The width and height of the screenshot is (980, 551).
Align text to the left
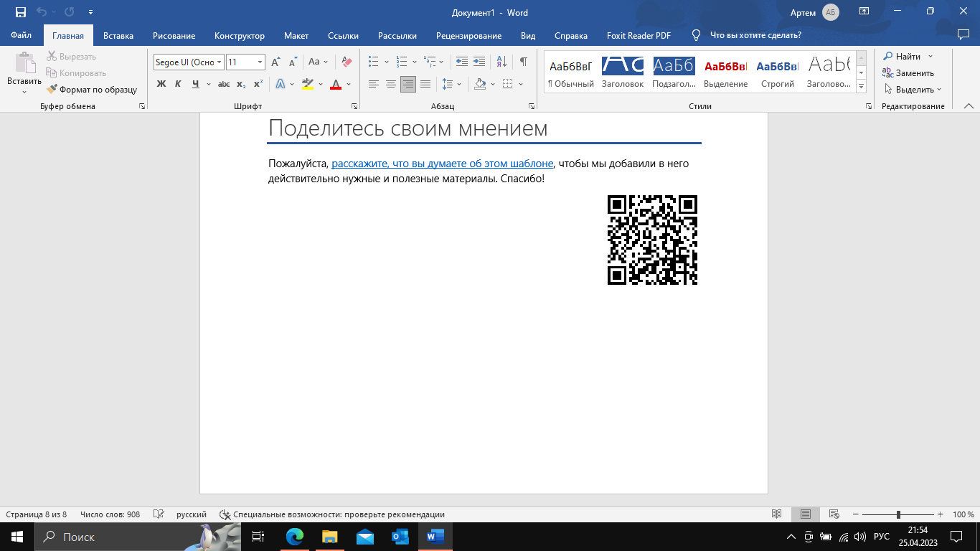[x=374, y=84]
